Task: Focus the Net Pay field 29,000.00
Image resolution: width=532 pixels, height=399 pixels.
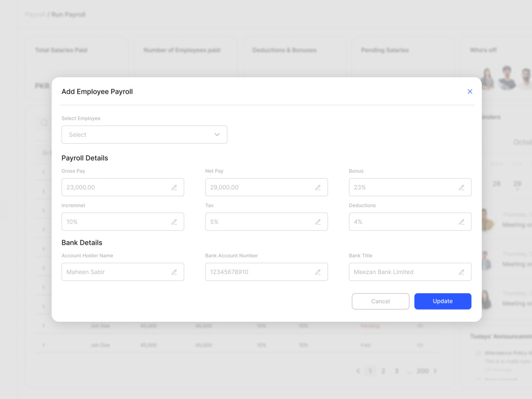Action: pos(267,187)
